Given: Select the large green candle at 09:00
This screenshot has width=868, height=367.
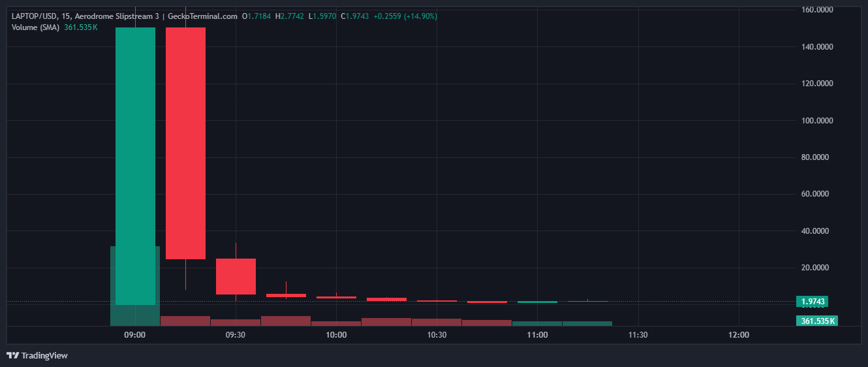Looking at the screenshot, I should coord(135,166).
